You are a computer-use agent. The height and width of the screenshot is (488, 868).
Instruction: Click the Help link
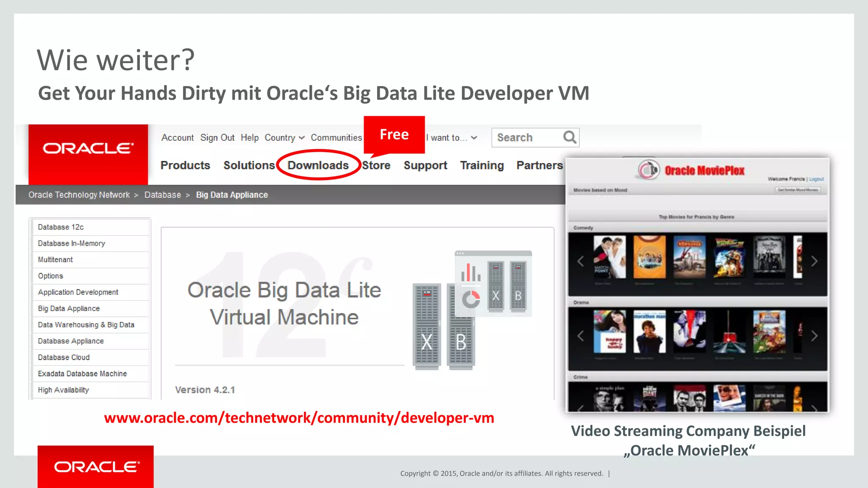(x=250, y=138)
